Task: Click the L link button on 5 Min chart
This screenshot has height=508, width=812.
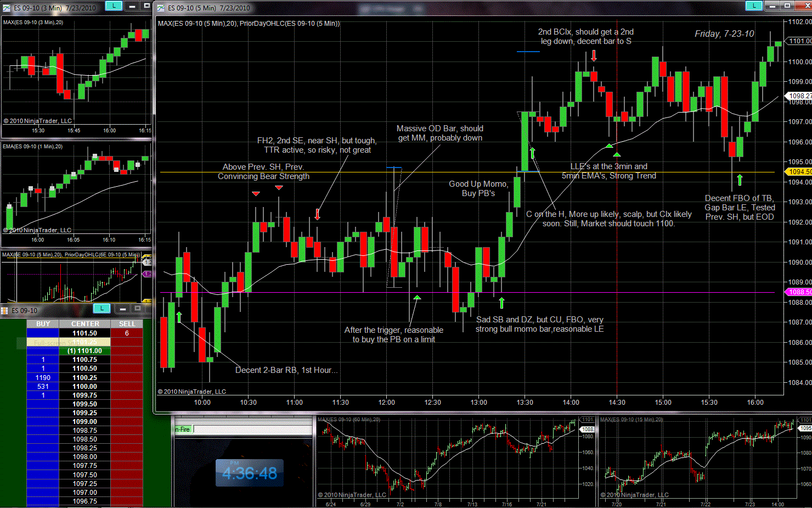Action: [754, 5]
